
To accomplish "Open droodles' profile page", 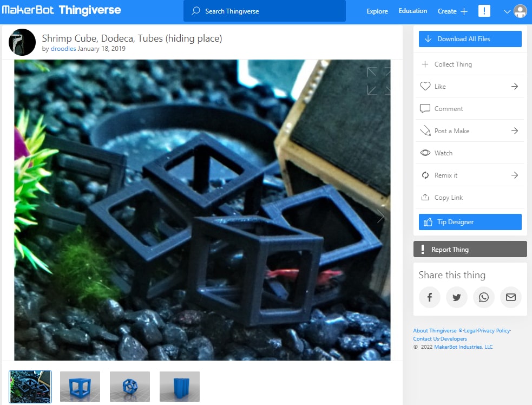I will pos(63,48).
